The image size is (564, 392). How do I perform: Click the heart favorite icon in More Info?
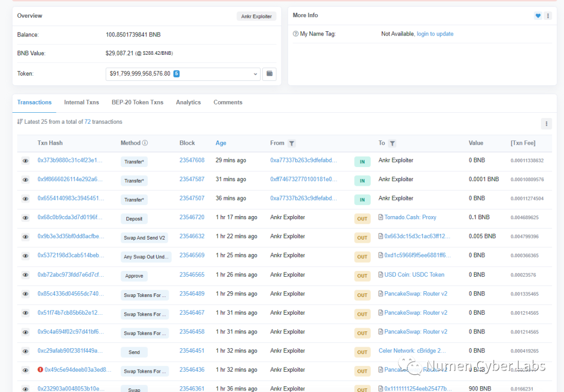click(x=538, y=16)
